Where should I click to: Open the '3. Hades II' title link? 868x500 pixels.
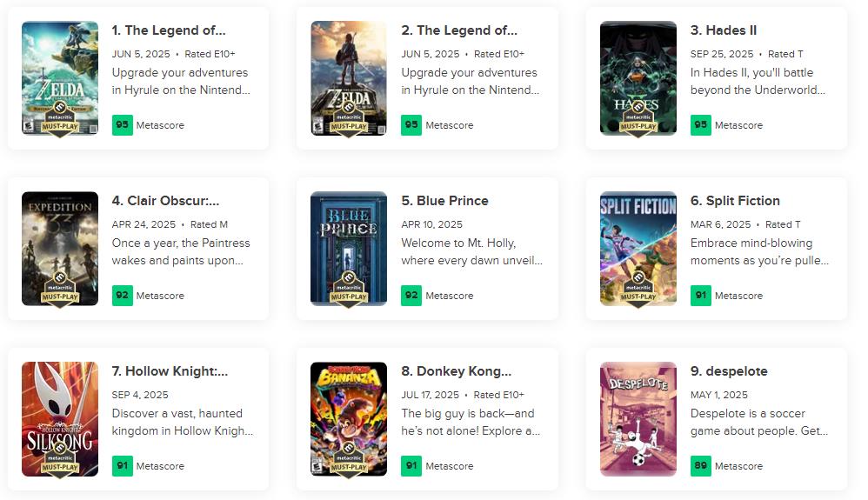(x=724, y=30)
